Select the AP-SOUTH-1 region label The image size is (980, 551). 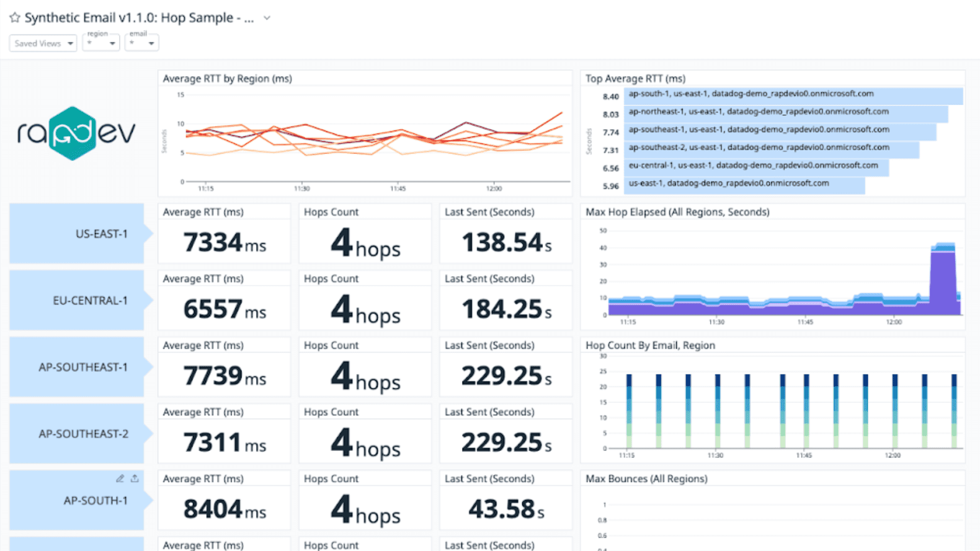click(x=95, y=500)
